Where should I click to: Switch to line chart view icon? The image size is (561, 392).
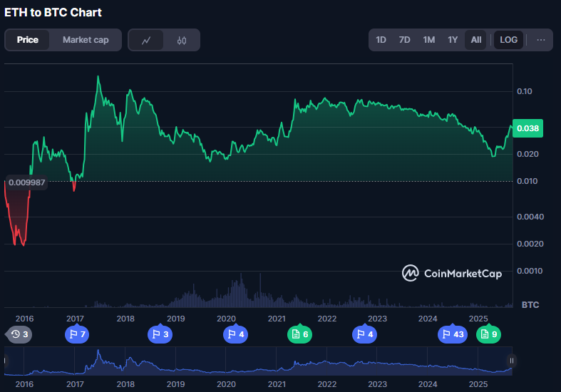click(x=146, y=40)
